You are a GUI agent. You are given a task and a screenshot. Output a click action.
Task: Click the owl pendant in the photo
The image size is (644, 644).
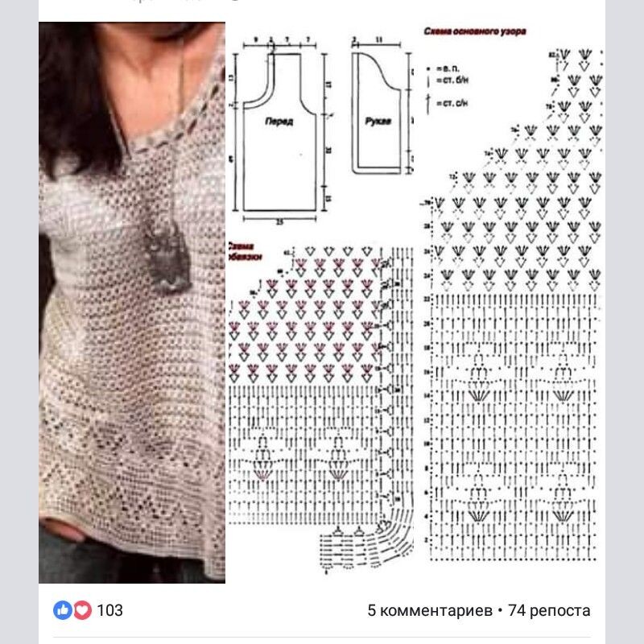168,258
